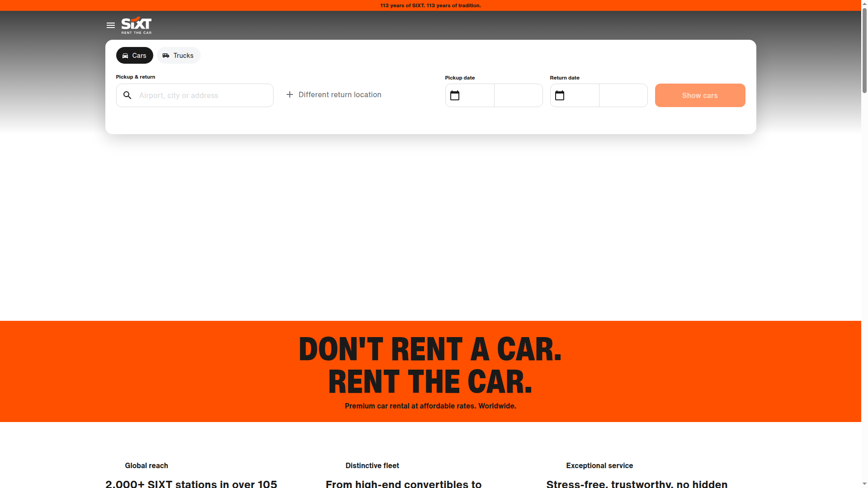Viewport: 868px width, 488px height.
Task: Click the plus icon next to different return location
Action: 289,95
